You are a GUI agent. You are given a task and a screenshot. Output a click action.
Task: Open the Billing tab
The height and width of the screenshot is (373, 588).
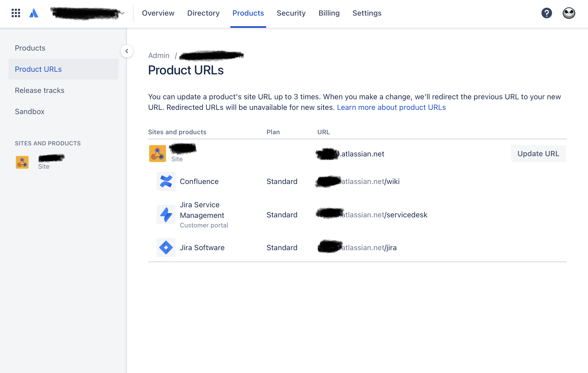[x=329, y=13]
